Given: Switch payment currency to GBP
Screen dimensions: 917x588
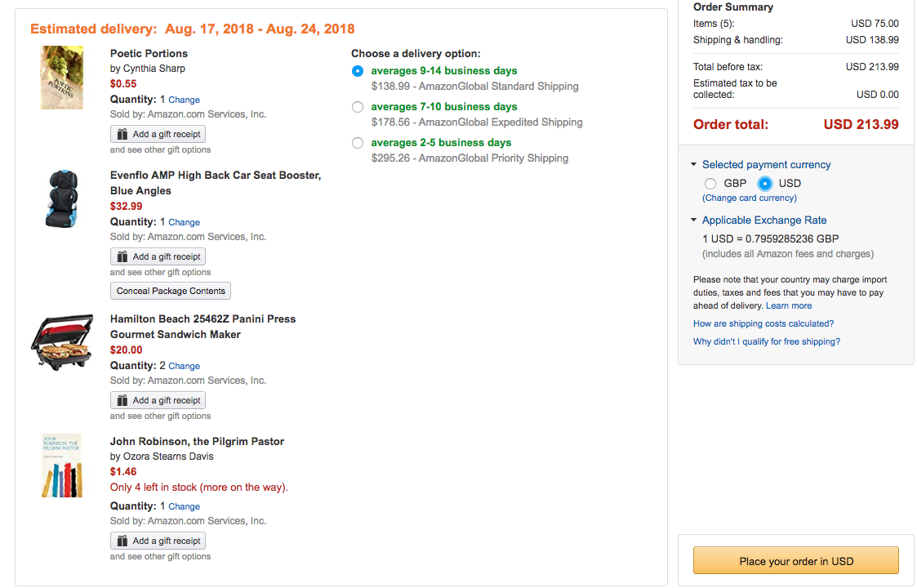Looking at the screenshot, I should click(710, 184).
